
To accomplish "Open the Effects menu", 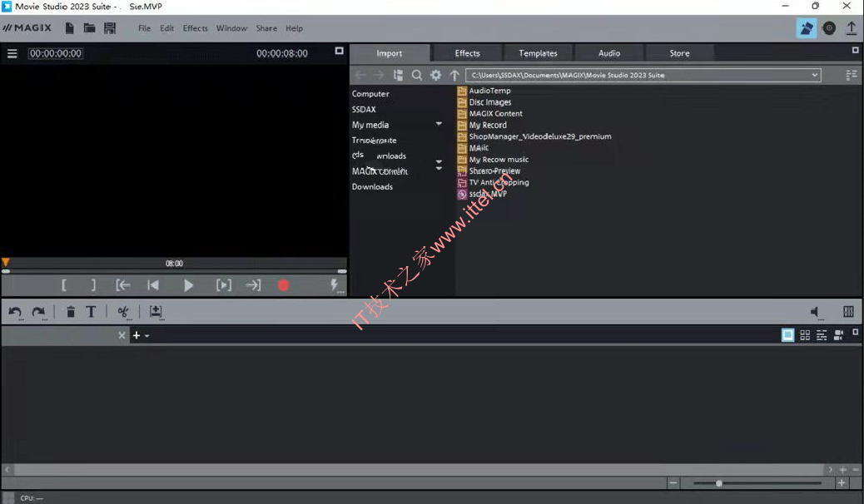I will [195, 28].
